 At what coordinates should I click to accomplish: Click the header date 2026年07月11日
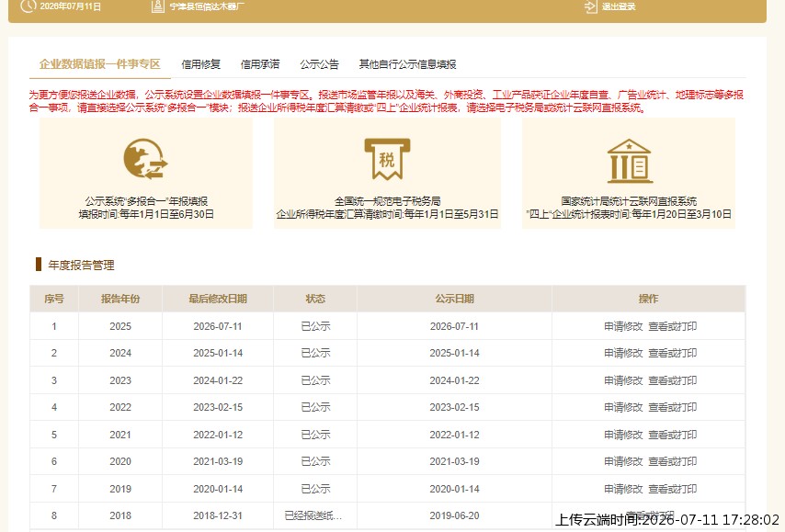click(x=71, y=6)
